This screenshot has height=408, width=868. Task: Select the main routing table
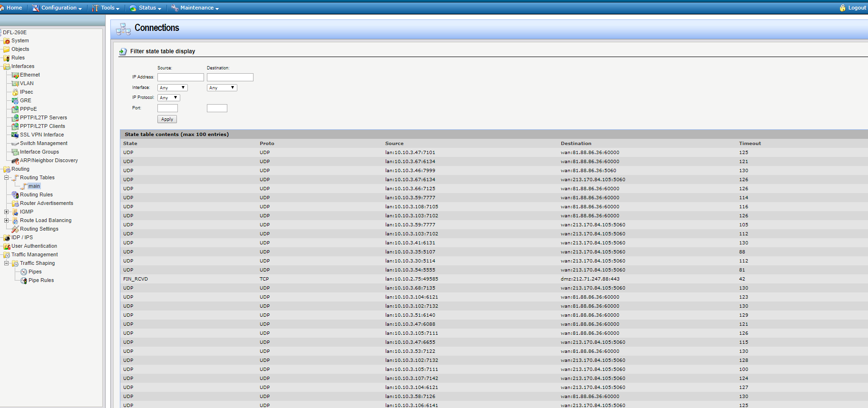point(34,186)
